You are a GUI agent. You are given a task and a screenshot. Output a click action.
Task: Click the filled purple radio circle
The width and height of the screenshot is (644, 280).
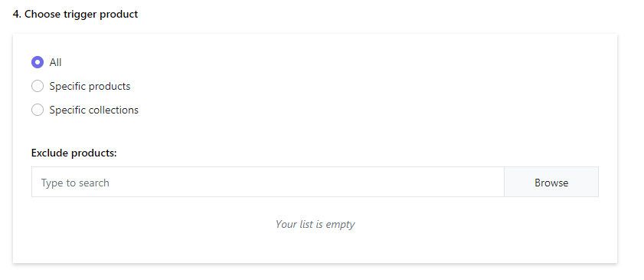pos(38,62)
